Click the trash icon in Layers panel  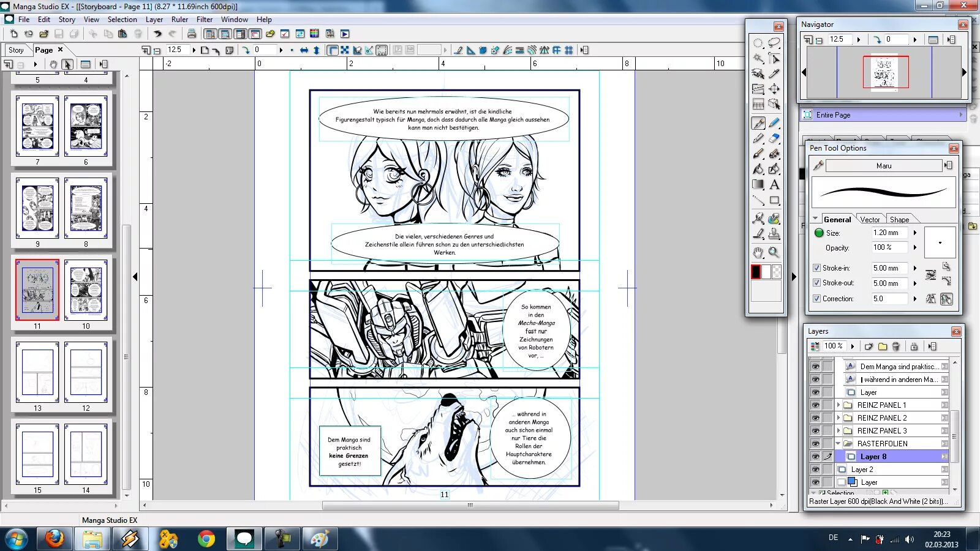[896, 347]
